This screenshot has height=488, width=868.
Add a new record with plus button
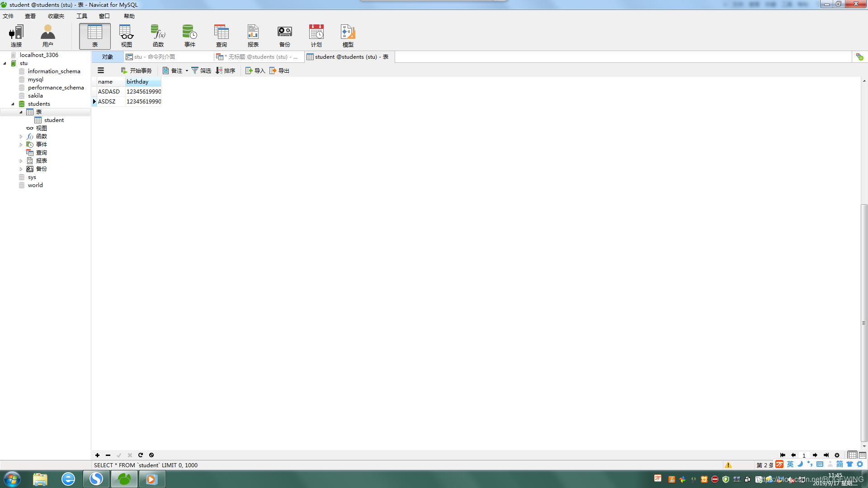tap(97, 455)
